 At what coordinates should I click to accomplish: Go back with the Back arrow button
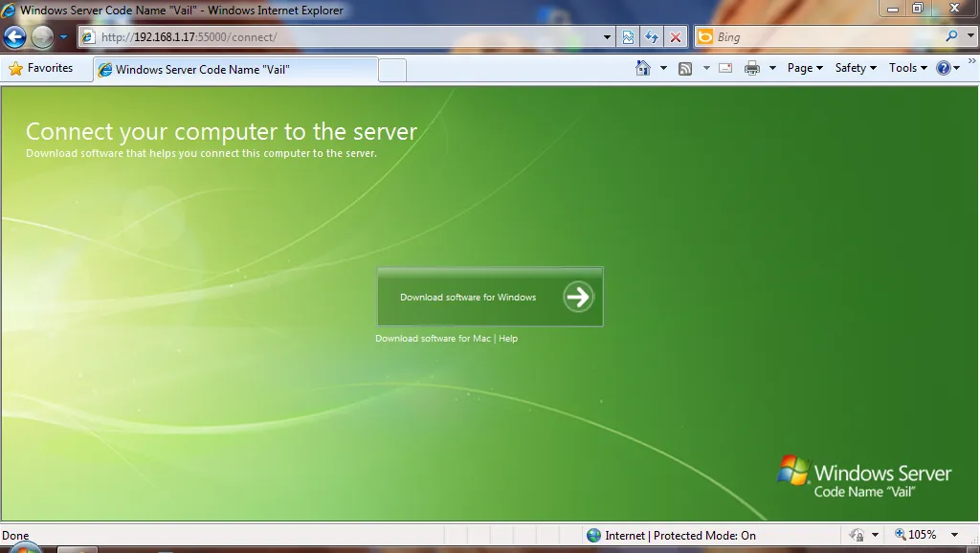14,37
